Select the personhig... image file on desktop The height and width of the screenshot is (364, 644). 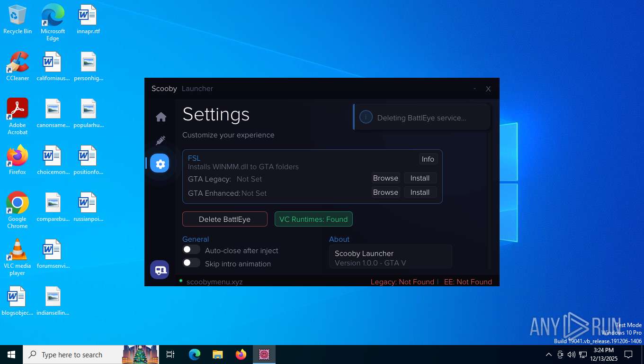pyautogui.click(x=88, y=66)
